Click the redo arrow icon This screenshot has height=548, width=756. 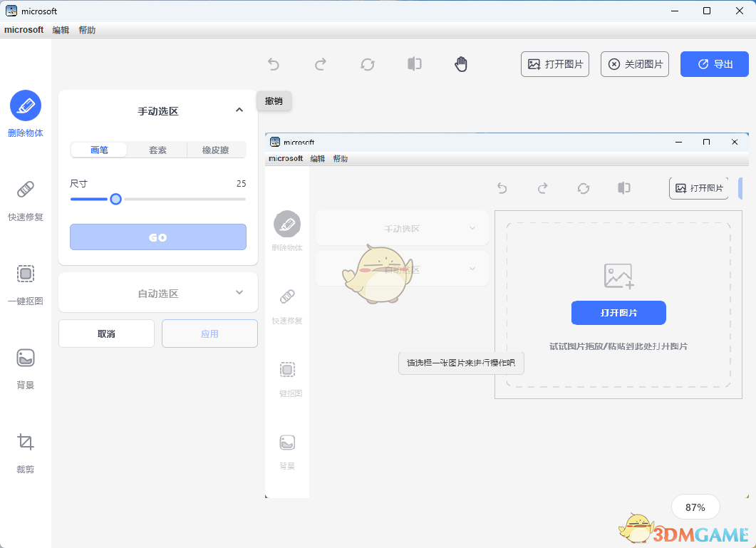pos(321,64)
